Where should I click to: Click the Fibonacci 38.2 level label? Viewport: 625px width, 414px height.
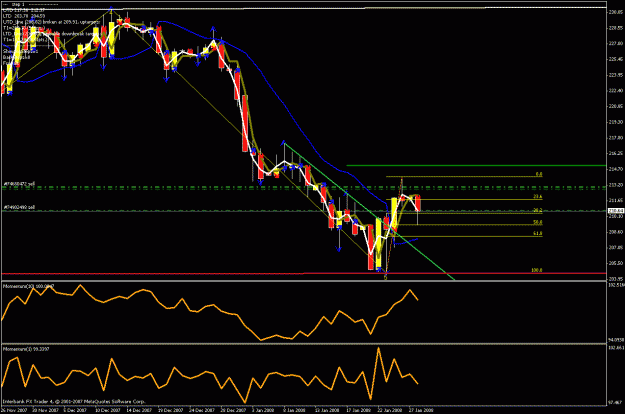pos(538,210)
